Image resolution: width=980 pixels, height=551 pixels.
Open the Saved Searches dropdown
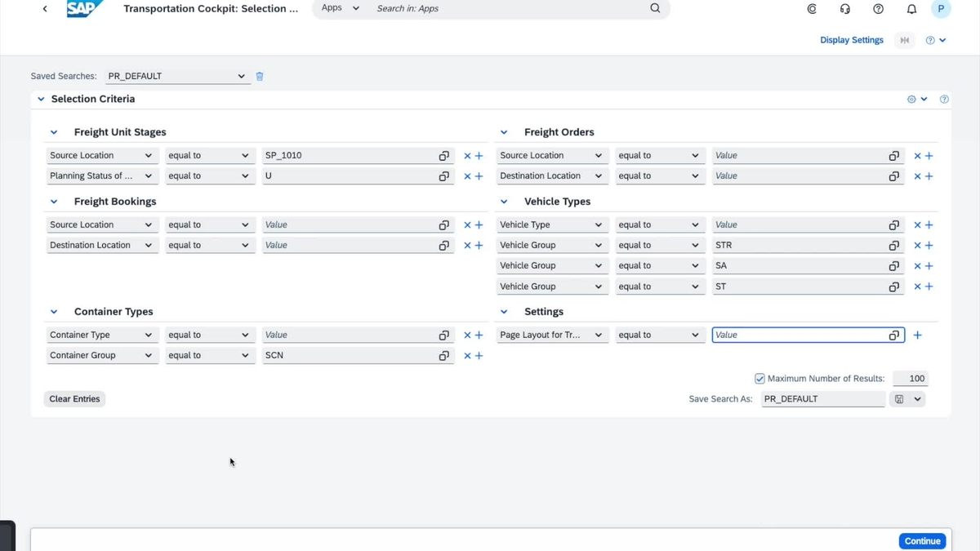(242, 76)
